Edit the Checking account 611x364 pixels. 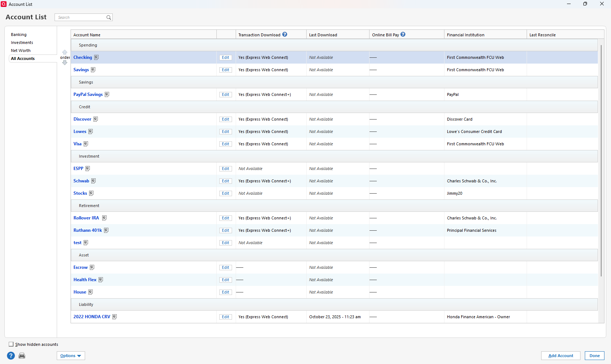pyautogui.click(x=225, y=57)
